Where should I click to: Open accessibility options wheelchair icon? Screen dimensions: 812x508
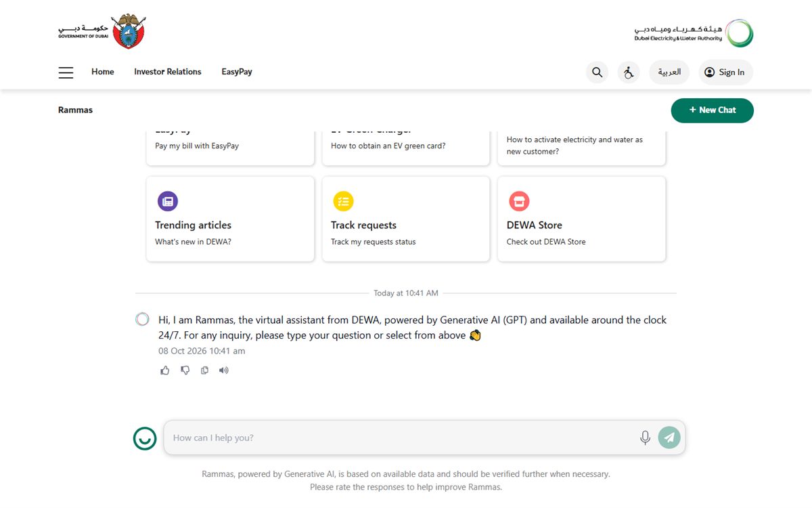coord(629,72)
